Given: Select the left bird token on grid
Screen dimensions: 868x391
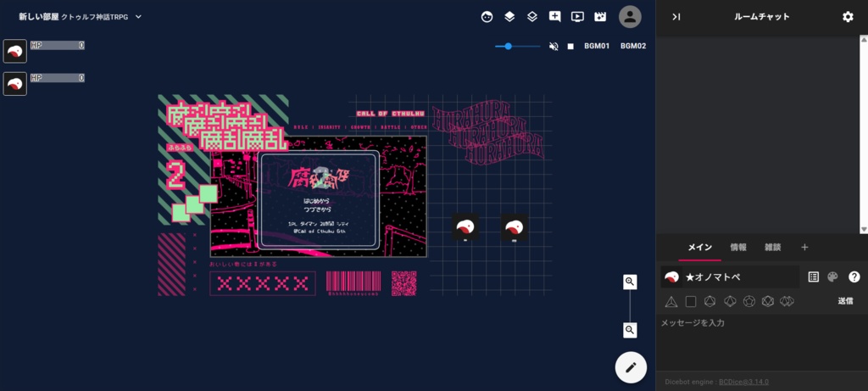Looking at the screenshot, I should (x=465, y=226).
